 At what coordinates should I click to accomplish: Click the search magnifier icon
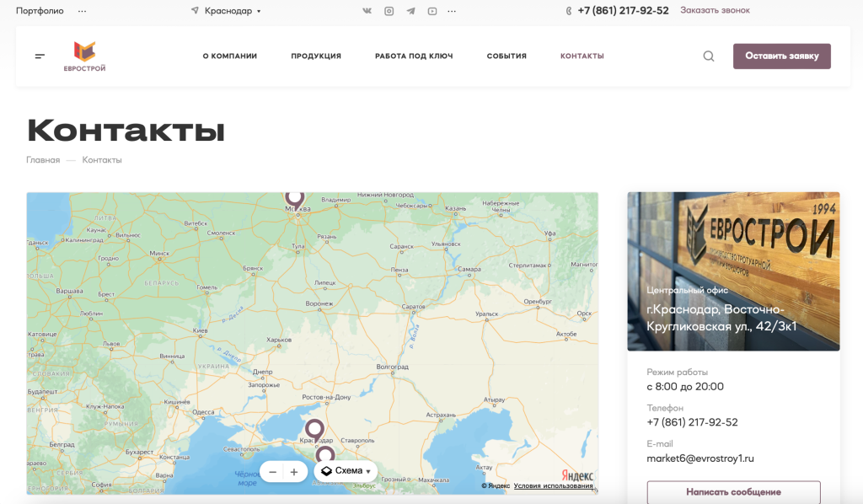point(709,56)
